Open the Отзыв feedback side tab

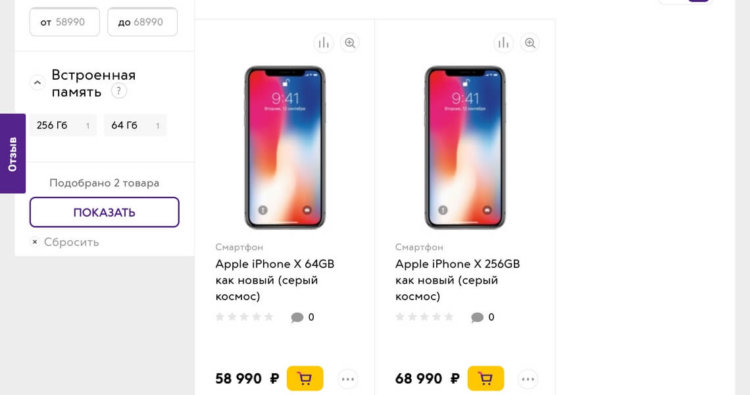pos(12,154)
